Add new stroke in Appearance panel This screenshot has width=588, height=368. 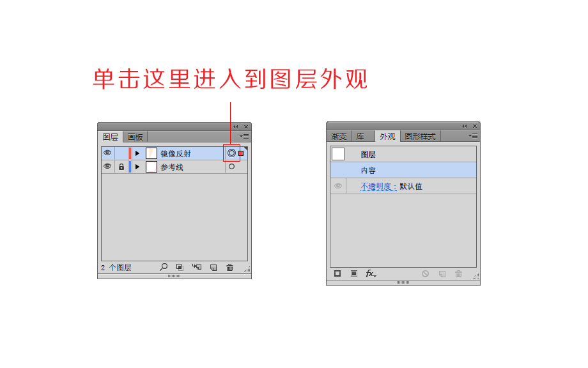point(337,273)
